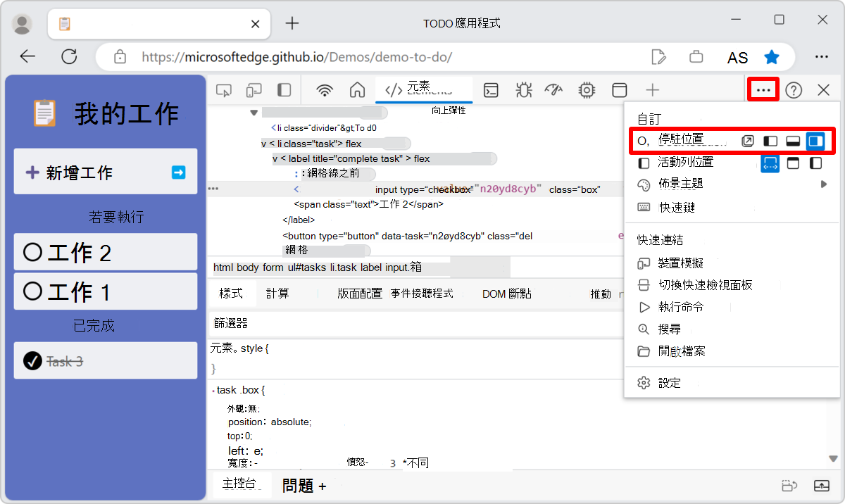Click the DOM row ellipsis actions
Viewport: 845px width, 504px height.
tap(213, 189)
